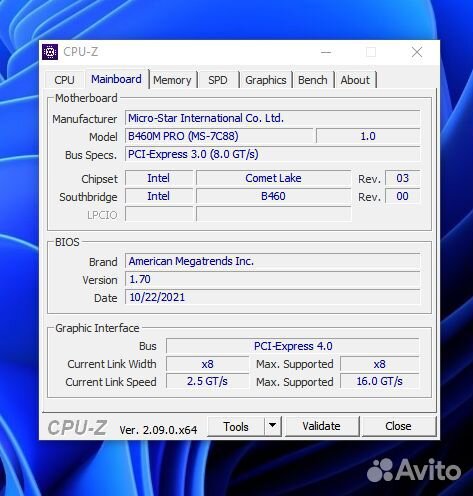Click Current Link Speed value 2.5 GT/s
Viewport: 473px width, 496px height.
click(x=207, y=381)
